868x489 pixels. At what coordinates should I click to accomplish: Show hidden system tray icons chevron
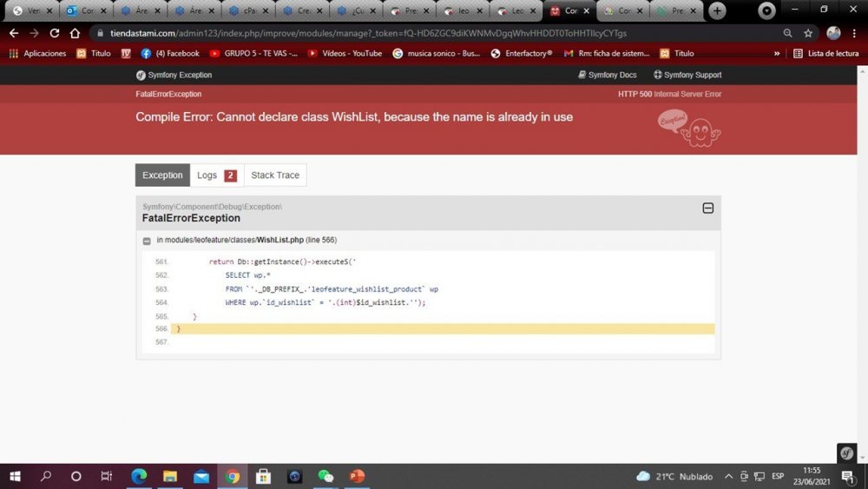728,476
